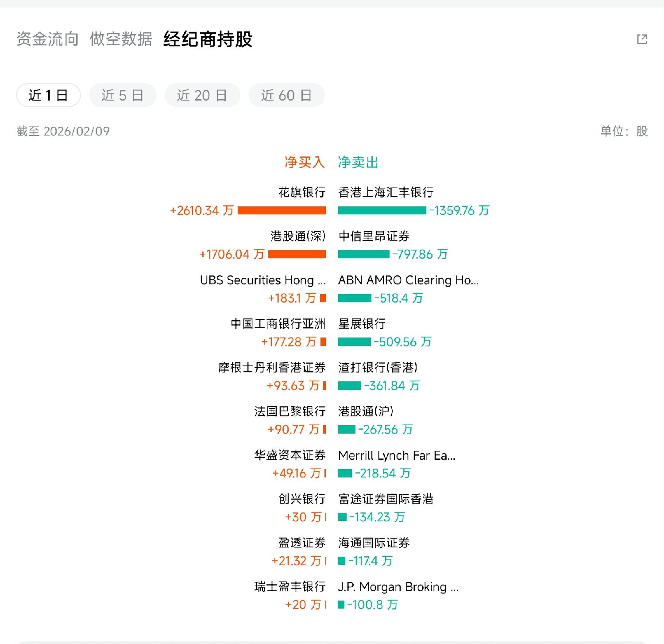The image size is (664, 644).
Task: Open the Merrill Lynch Far Ea... entry
Action: (397, 456)
